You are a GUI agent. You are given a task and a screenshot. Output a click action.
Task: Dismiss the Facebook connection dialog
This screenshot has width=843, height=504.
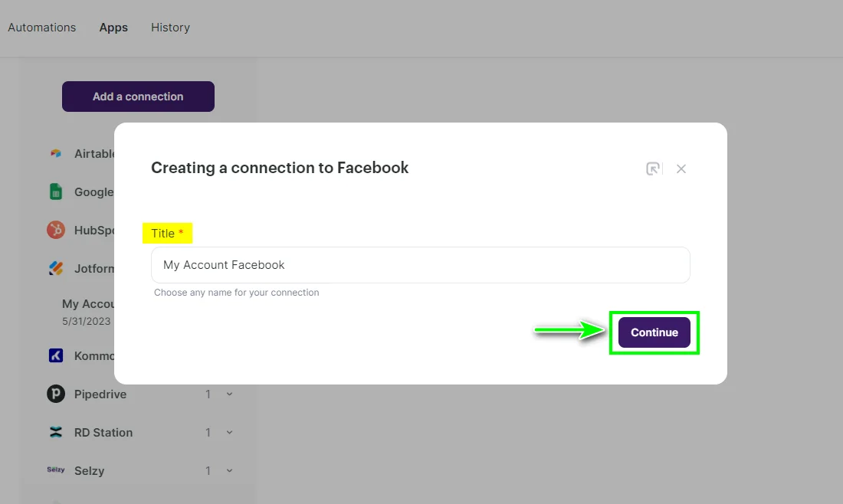click(681, 169)
